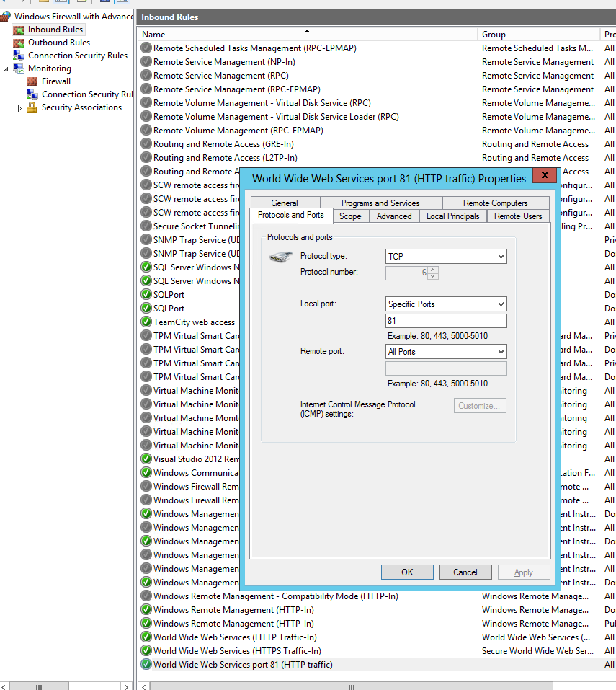Click gray disabled icon beside Remote Service Management (RPC)
616x690 pixels.
tap(146, 76)
